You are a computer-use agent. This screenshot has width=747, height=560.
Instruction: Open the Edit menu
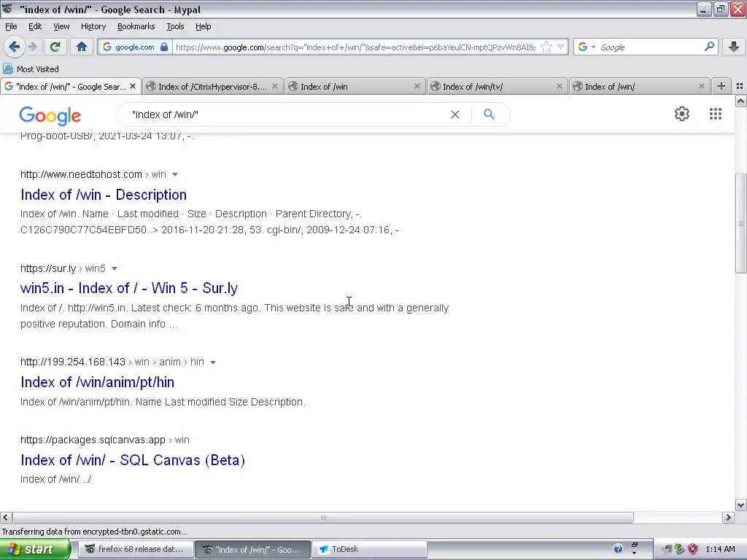coord(35,26)
